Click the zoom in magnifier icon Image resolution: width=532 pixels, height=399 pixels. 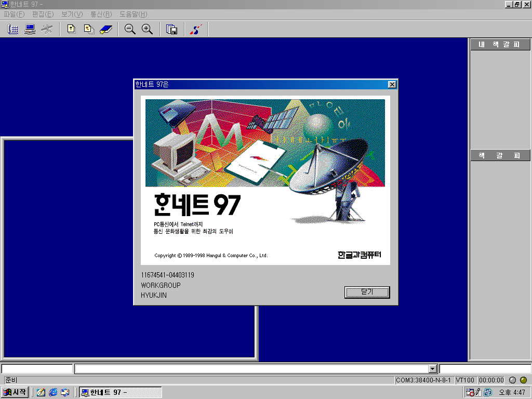pyautogui.click(x=147, y=29)
